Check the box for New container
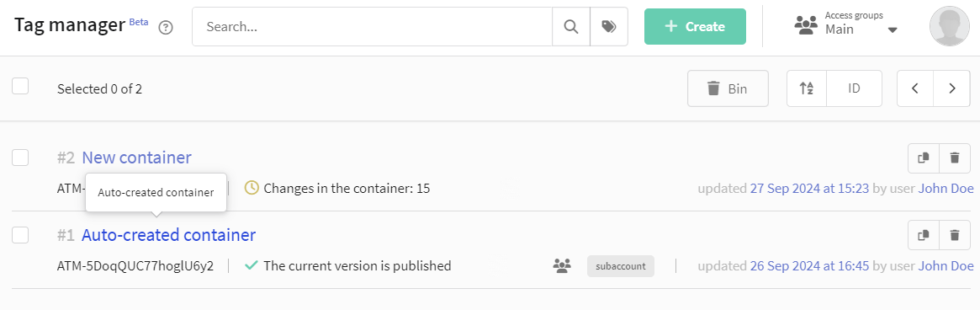Image resolution: width=980 pixels, height=310 pixels. (x=21, y=158)
